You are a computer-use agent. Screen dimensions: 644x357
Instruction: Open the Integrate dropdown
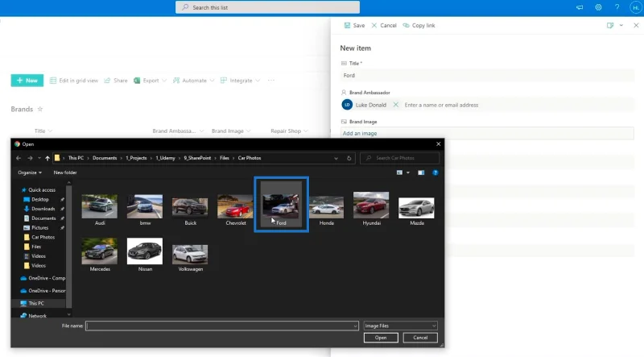(x=240, y=81)
